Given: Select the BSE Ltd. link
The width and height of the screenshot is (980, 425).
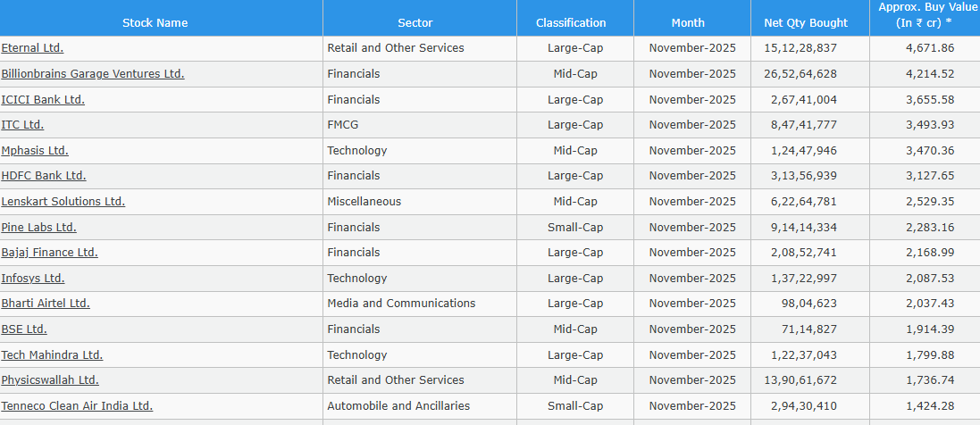Looking at the screenshot, I should coord(24,329).
